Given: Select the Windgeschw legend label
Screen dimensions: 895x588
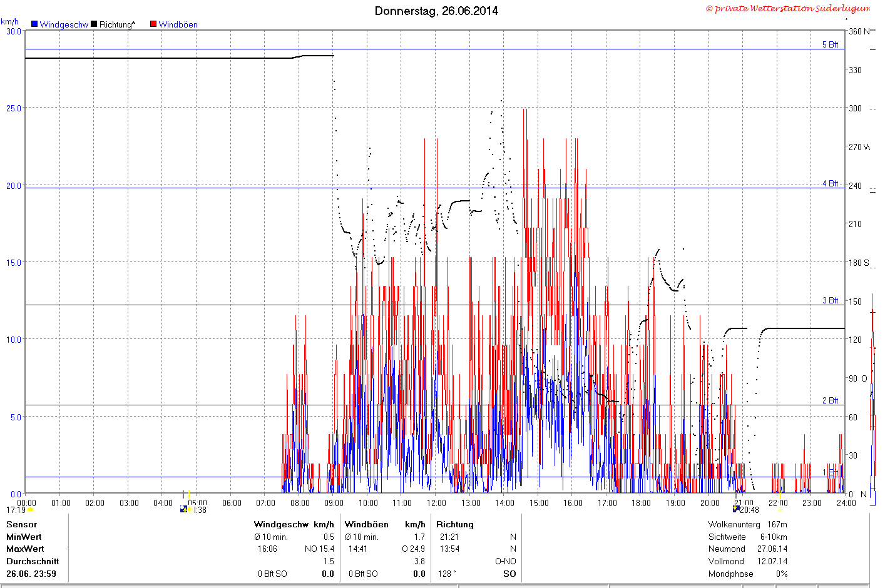Looking at the screenshot, I should 64,24.
